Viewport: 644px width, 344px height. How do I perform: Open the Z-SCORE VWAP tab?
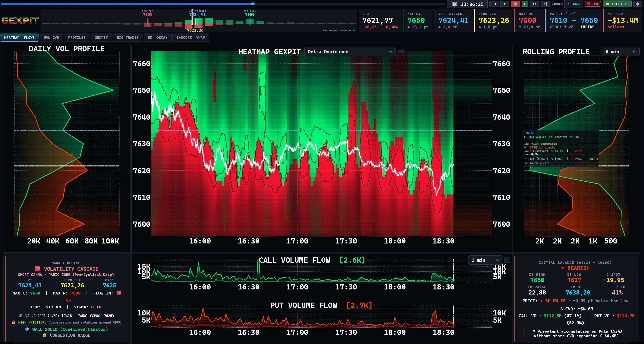(x=191, y=37)
